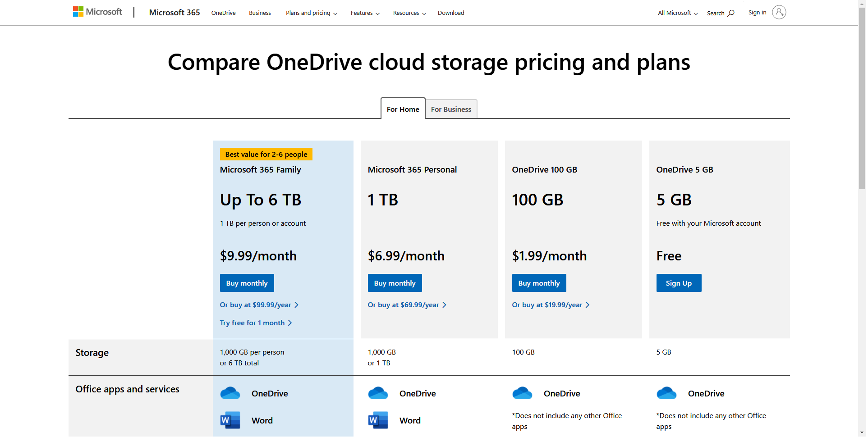Screen dimensions: 868x437
Task: Switch to the For Business tab
Action: click(451, 109)
